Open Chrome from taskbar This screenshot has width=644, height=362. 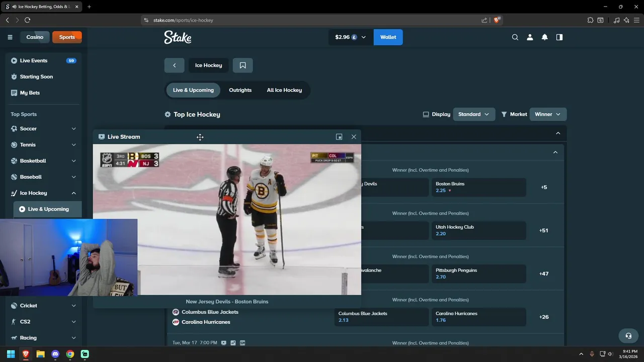pos(70,354)
